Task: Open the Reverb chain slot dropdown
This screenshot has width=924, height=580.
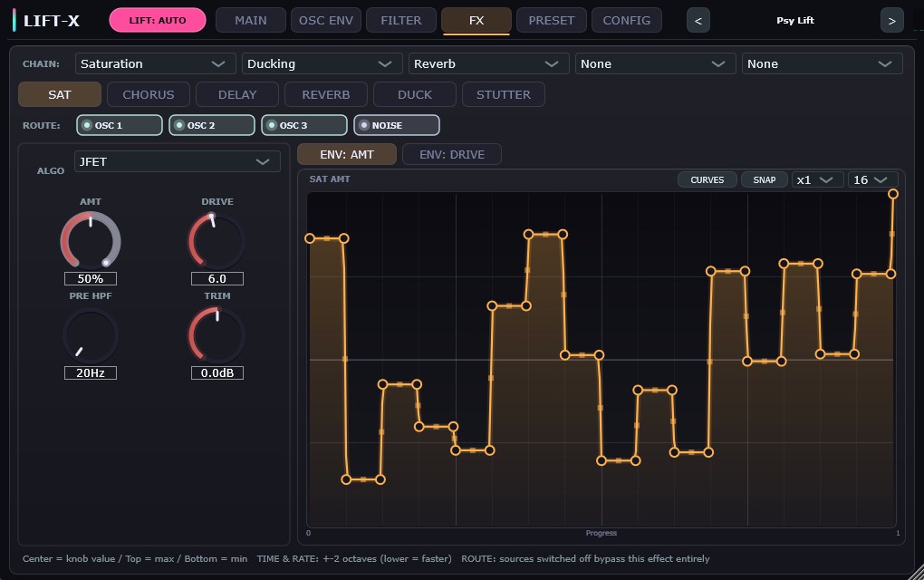Action: point(489,63)
